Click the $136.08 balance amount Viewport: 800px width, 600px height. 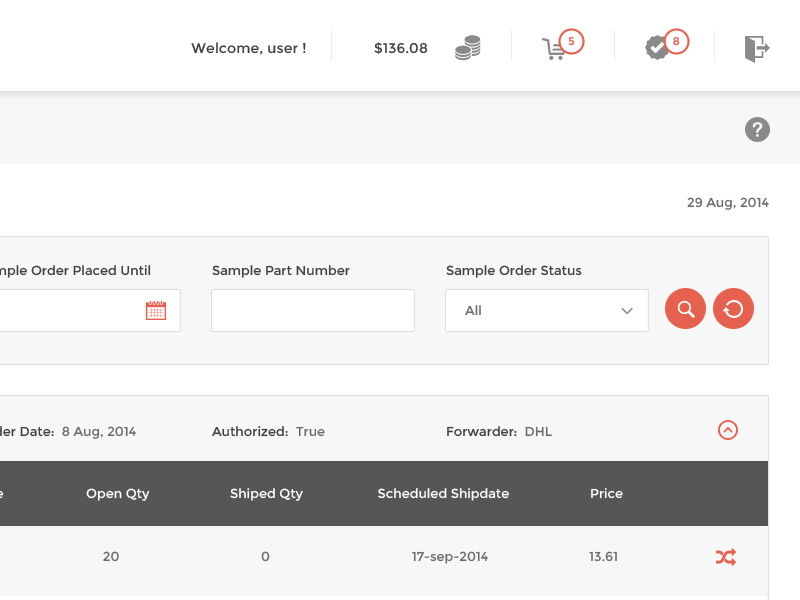(x=399, y=46)
